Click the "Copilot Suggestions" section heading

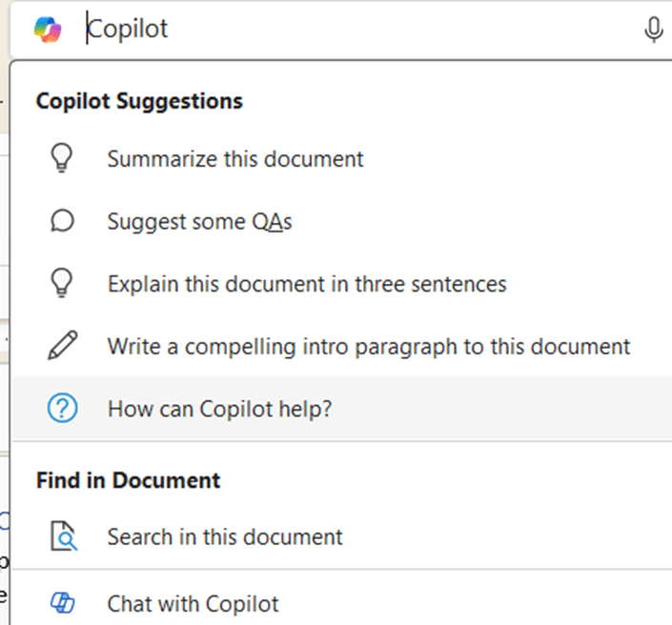(139, 101)
